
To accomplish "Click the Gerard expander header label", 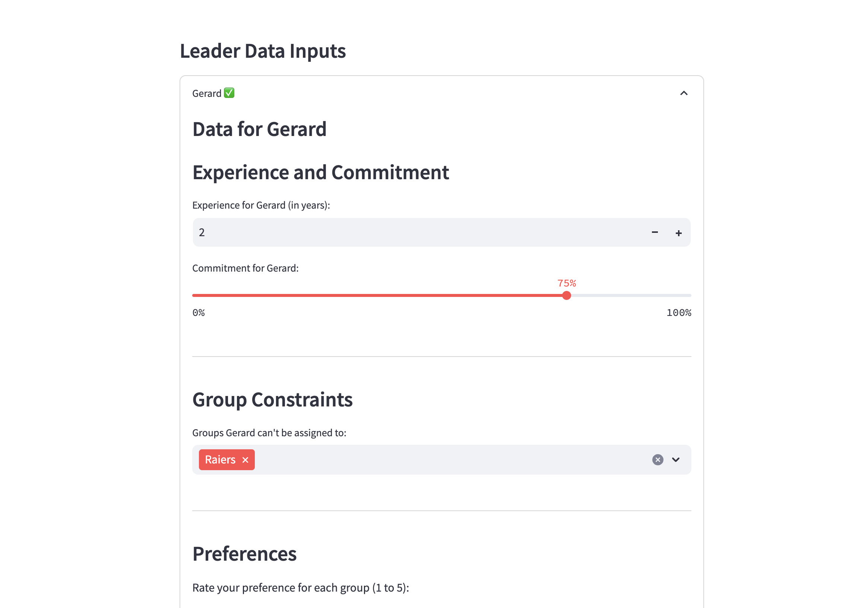I will coord(207,94).
